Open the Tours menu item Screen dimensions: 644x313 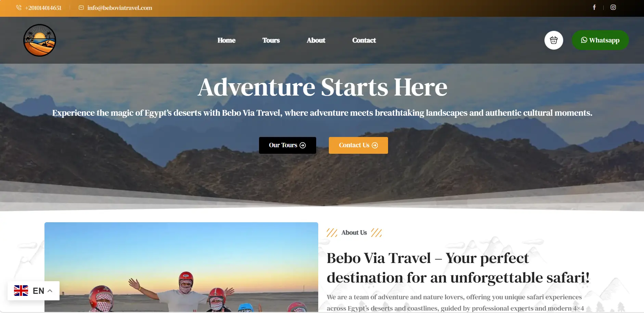click(x=271, y=40)
